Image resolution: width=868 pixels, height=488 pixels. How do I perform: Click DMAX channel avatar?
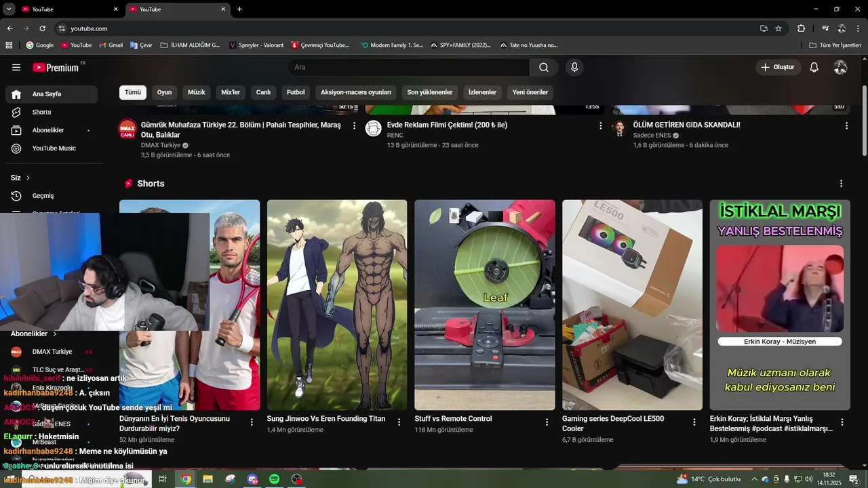(127, 128)
